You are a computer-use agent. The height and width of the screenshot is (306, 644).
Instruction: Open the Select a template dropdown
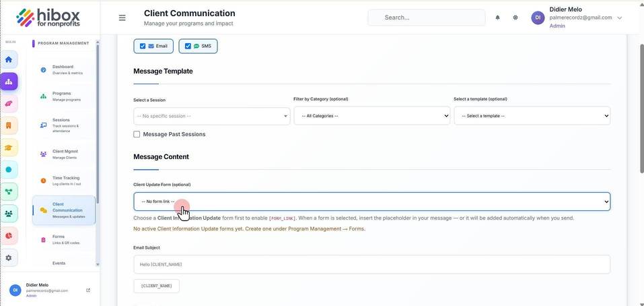tap(532, 116)
